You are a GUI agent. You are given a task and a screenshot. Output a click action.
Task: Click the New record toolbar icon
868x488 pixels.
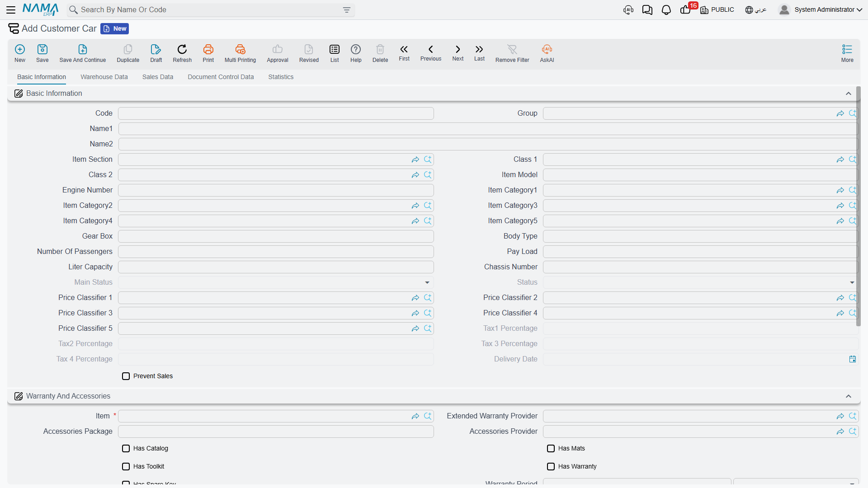click(x=20, y=53)
